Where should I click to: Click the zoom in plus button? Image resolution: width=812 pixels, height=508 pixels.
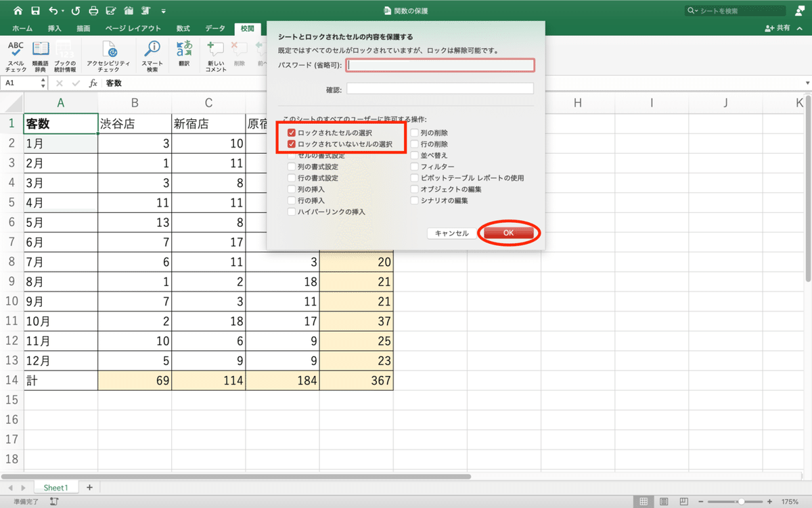pos(768,502)
